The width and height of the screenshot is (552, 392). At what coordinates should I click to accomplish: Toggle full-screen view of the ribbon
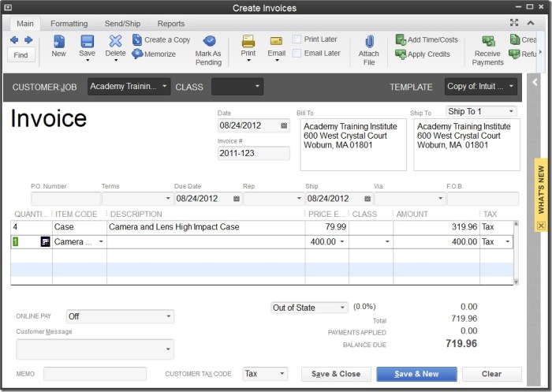[x=514, y=23]
